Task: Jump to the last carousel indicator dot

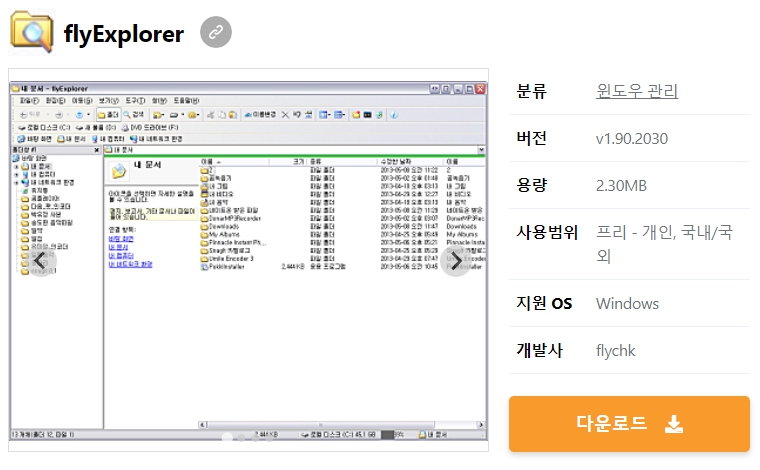Action: point(269,438)
